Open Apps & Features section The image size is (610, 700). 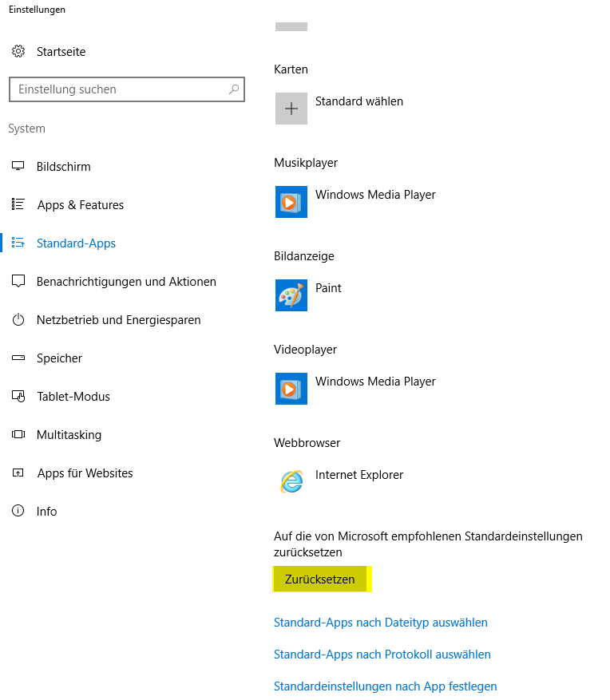coord(81,205)
